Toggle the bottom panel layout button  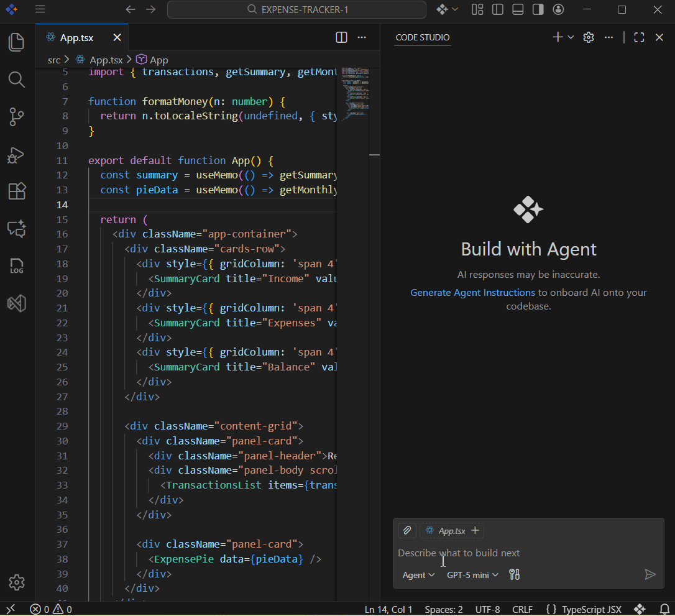[518, 9]
